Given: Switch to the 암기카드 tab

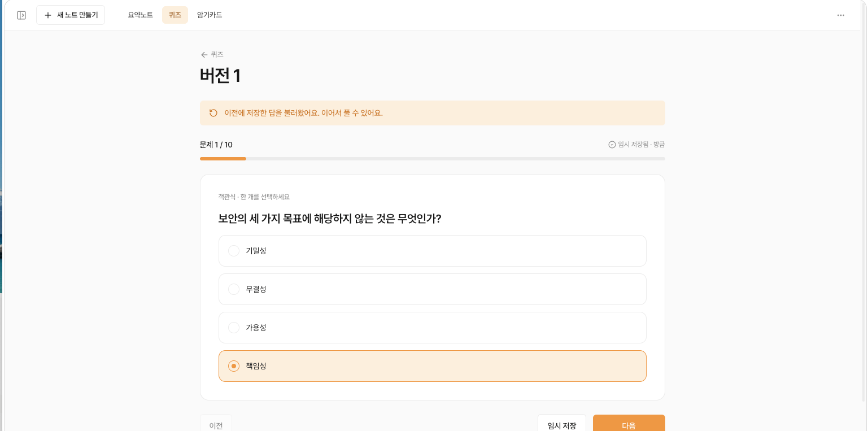Looking at the screenshot, I should pos(210,15).
